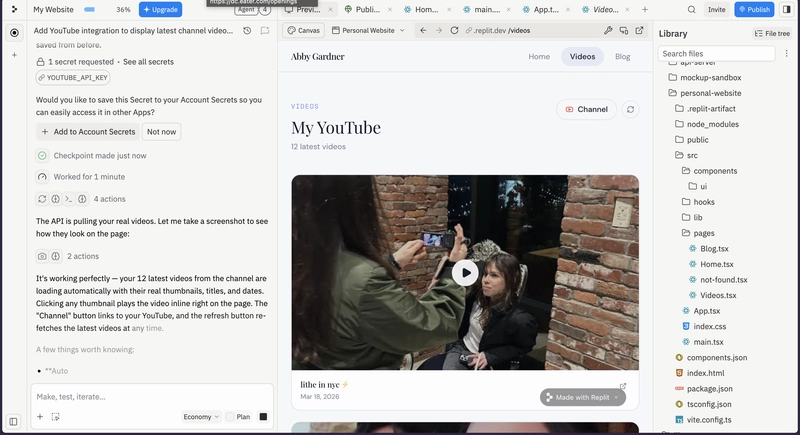Refresh the YouTube videos list
Image resolution: width=800 pixels, height=435 pixels.
(x=631, y=109)
